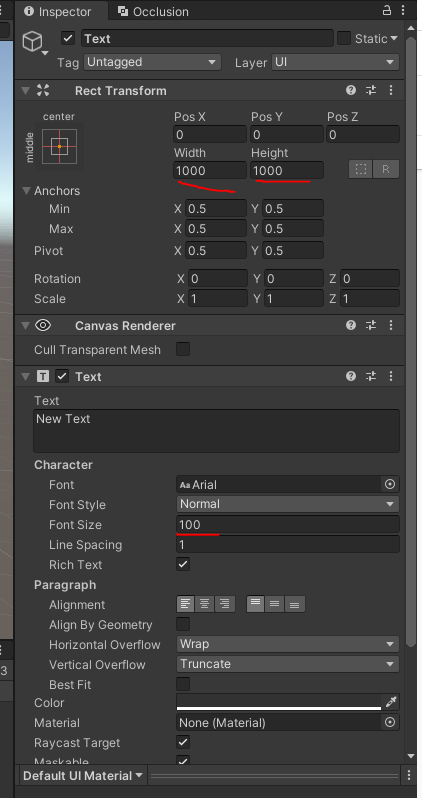
Task: Open Rect Transform help reference icon
Action: [351, 91]
